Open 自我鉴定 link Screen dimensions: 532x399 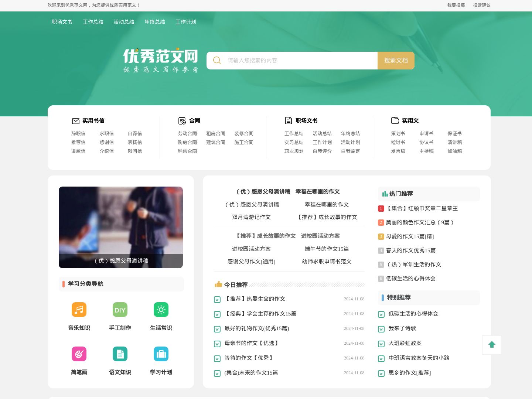pyautogui.click(x=351, y=151)
